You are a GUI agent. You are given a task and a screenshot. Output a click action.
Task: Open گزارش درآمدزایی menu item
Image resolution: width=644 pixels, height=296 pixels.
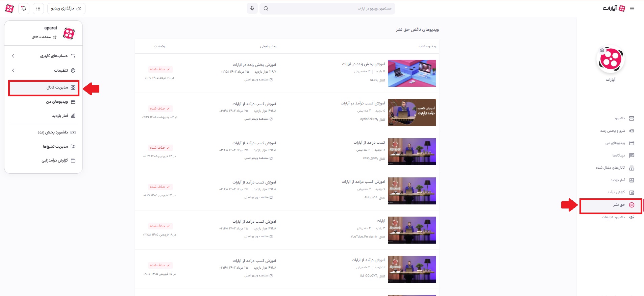(44, 161)
